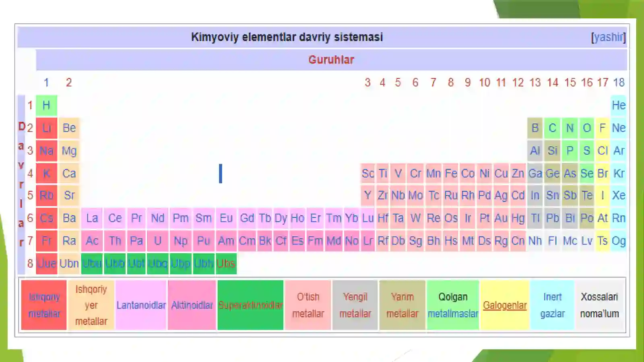This screenshot has height=362, width=644.
Task: Open the Guruhlar header link
Action: point(331,60)
